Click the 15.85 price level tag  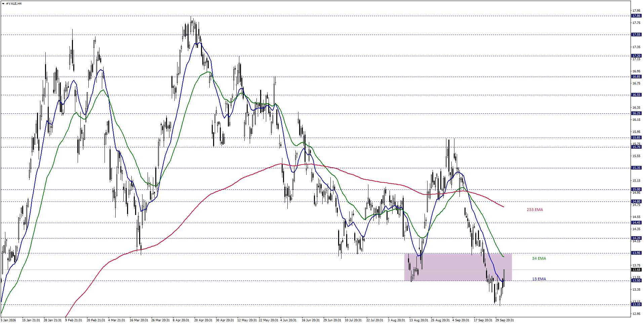point(636,138)
